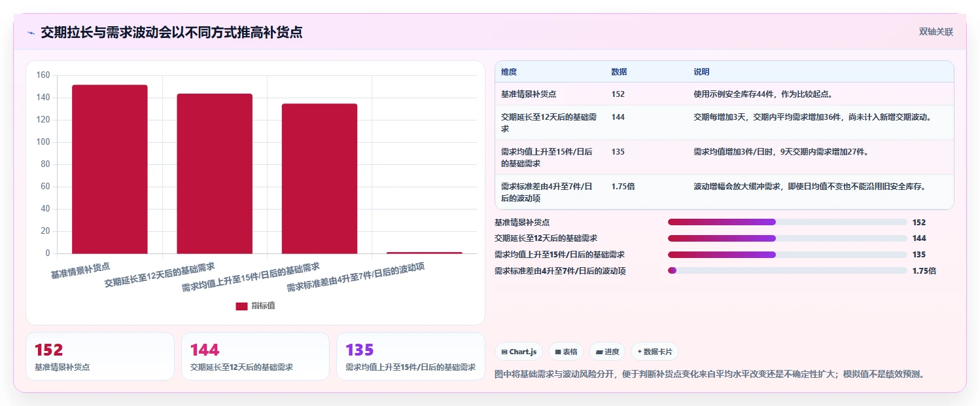Click the title 交期拉长与需求波动会以不同方式推高补货点
This screenshot has height=406, width=980.
171,32
